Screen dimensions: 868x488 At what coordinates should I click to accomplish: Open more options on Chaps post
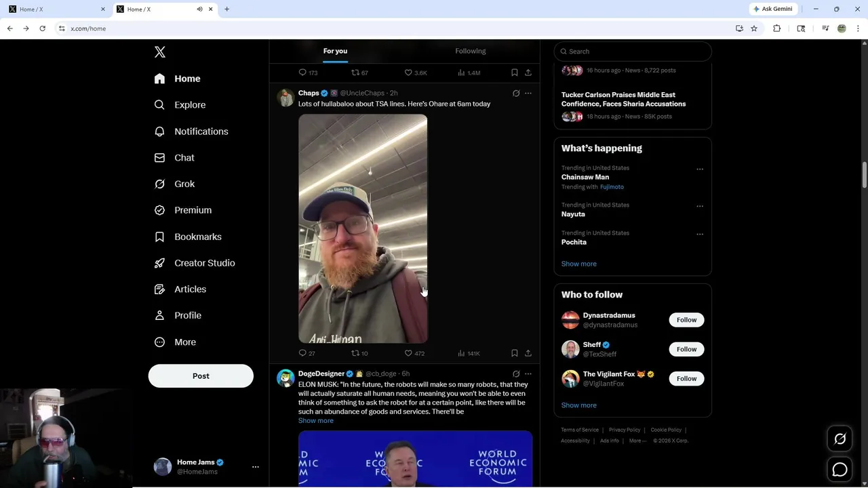[528, 94]
